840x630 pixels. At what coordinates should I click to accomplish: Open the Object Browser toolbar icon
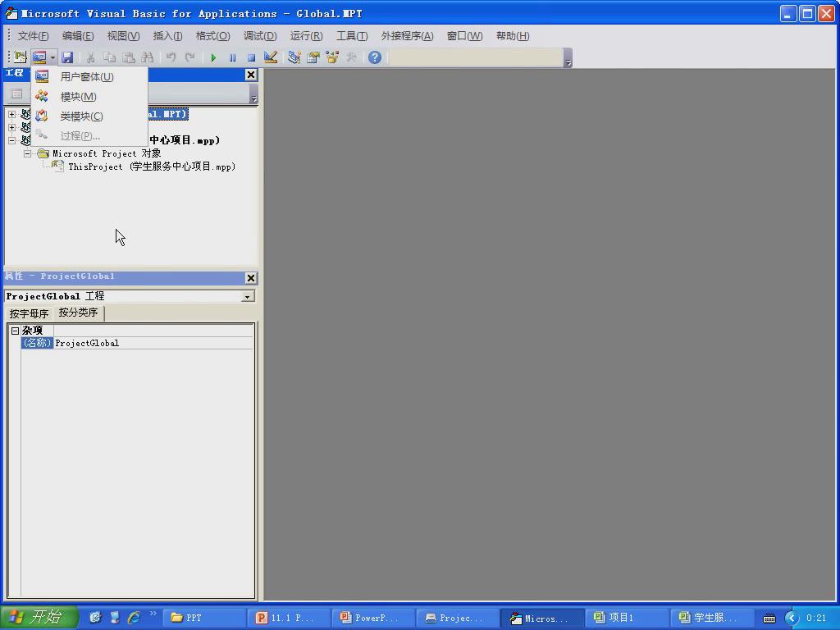click(332, 57)
